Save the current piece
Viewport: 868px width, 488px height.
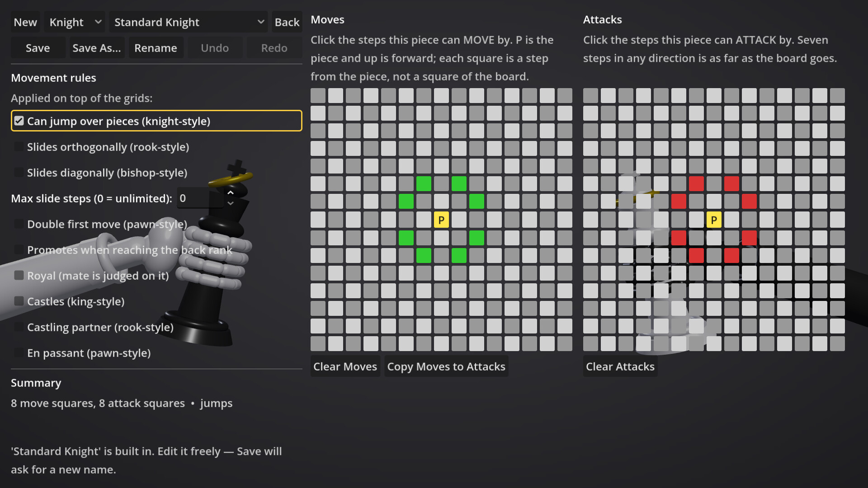click(38, 48)
